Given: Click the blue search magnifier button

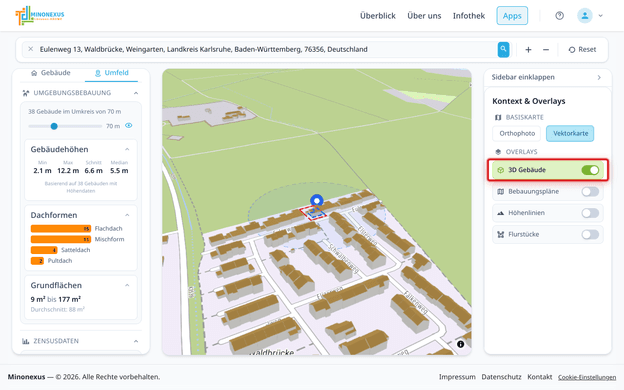Looking at the screenshot, I should coord(503,49).
